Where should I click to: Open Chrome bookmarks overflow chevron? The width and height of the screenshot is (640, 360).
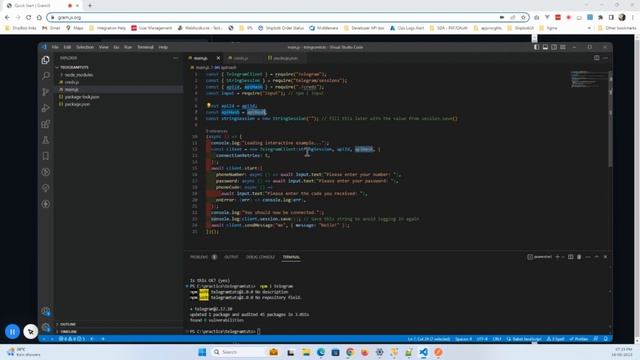coord(589,28)
